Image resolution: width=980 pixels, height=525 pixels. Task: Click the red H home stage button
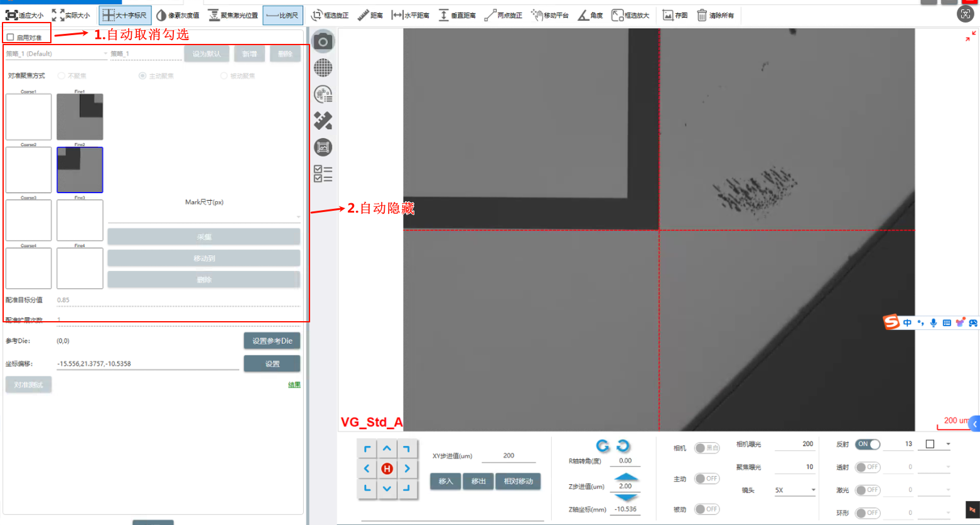[x=387, y=469]
